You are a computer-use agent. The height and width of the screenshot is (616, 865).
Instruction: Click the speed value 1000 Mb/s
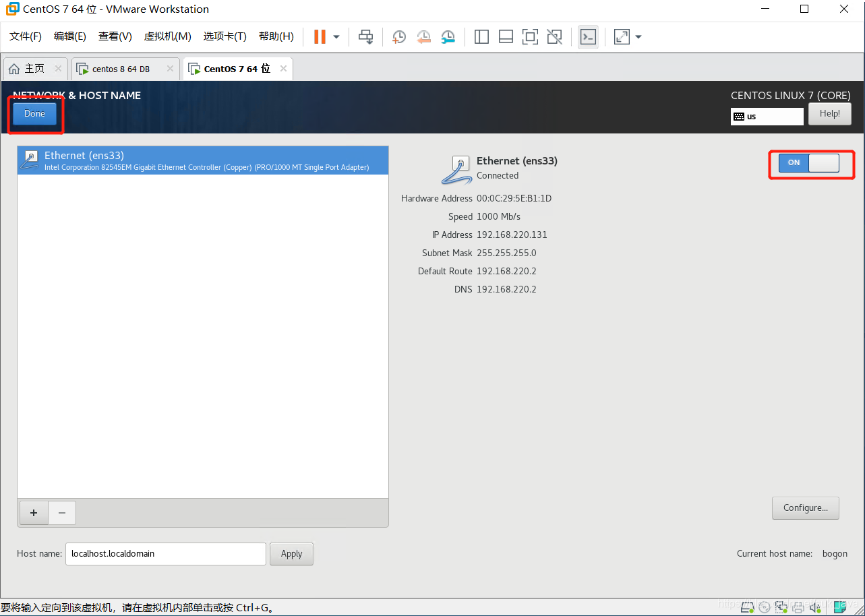[x=498, y=216]
